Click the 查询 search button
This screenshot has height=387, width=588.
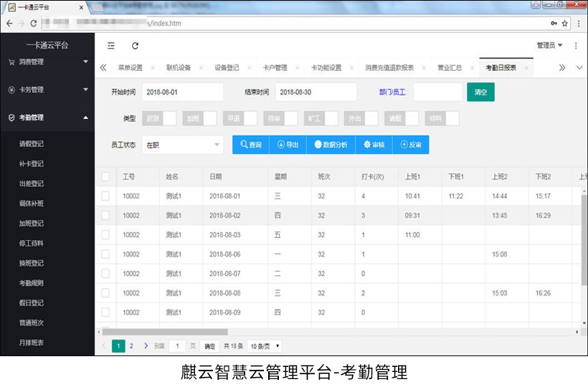click(x=251, y=145)
